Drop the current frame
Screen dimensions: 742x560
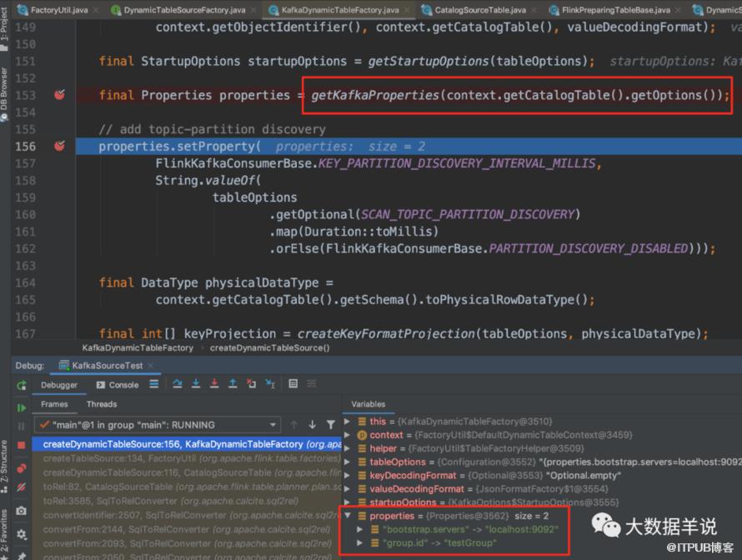251,384
